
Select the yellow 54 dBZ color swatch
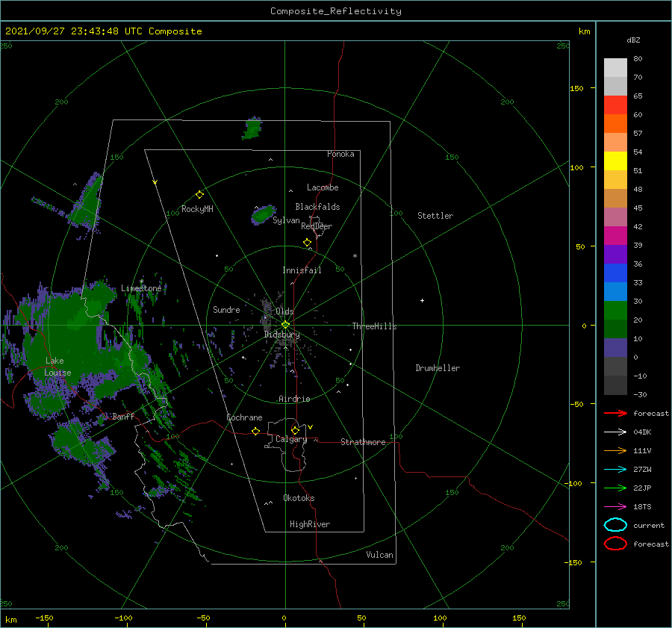click(615, 161)
